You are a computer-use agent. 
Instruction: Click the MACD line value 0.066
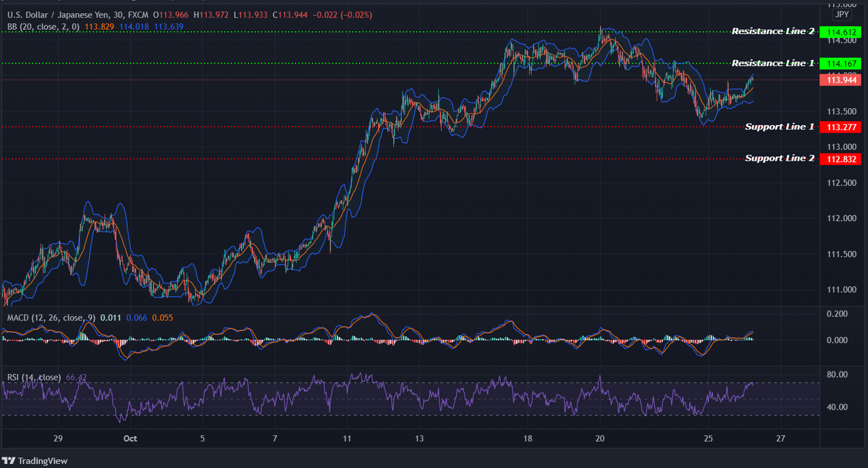[137, 318]
